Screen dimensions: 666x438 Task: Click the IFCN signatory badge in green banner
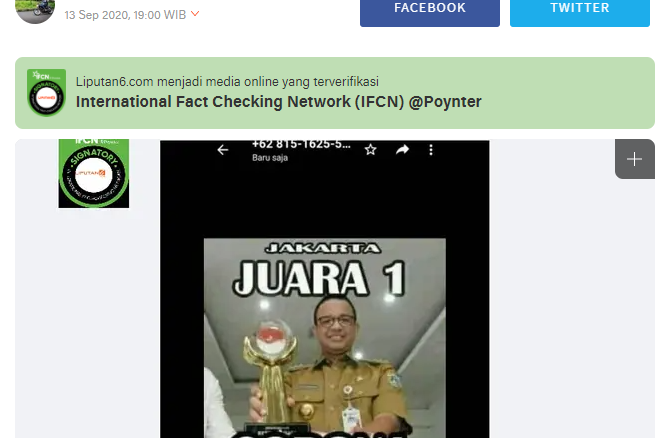click(x=46, y=93)
